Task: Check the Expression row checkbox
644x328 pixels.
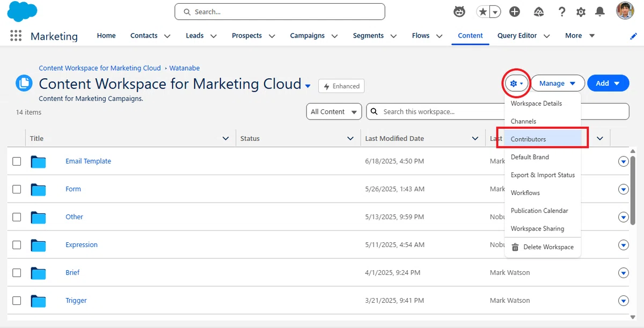Action: [x=17, y=245]
